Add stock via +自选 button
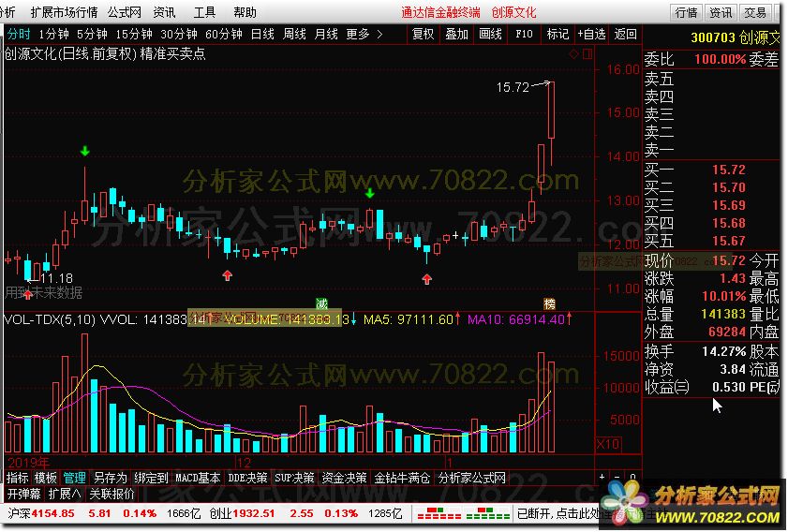Image resolution: width=788 pixels, height=532 pixels. 591,34
